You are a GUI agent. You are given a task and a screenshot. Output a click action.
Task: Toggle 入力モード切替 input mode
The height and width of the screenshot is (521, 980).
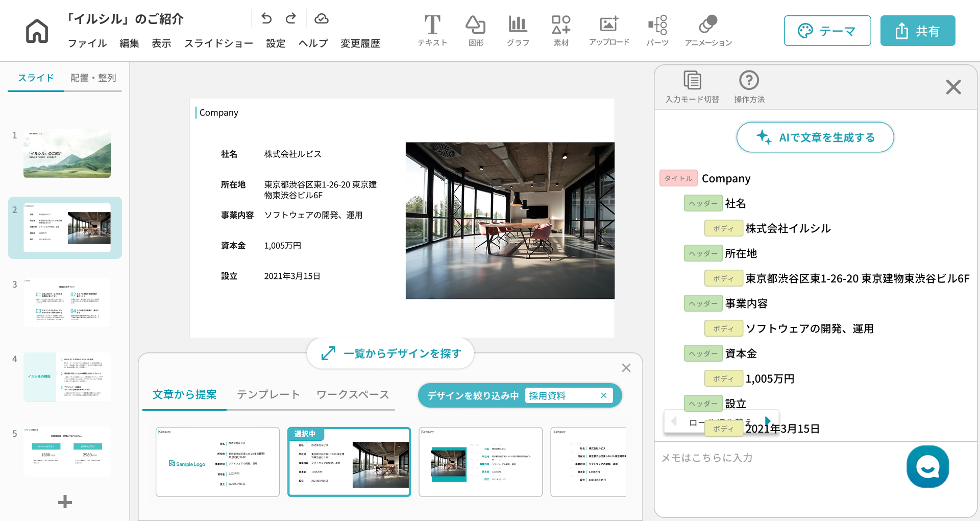pos(692,87)
